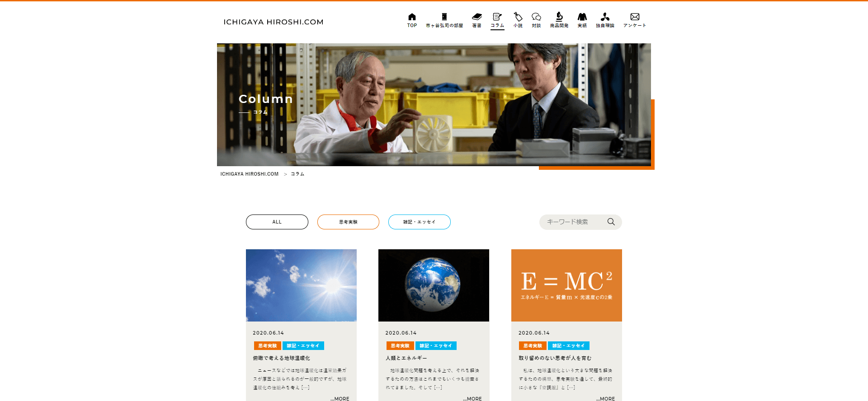Open 市ヶ谷弘司の部屋 door icon
The width and height of the screenshot is (868, 401).
(x=444, y=17)
